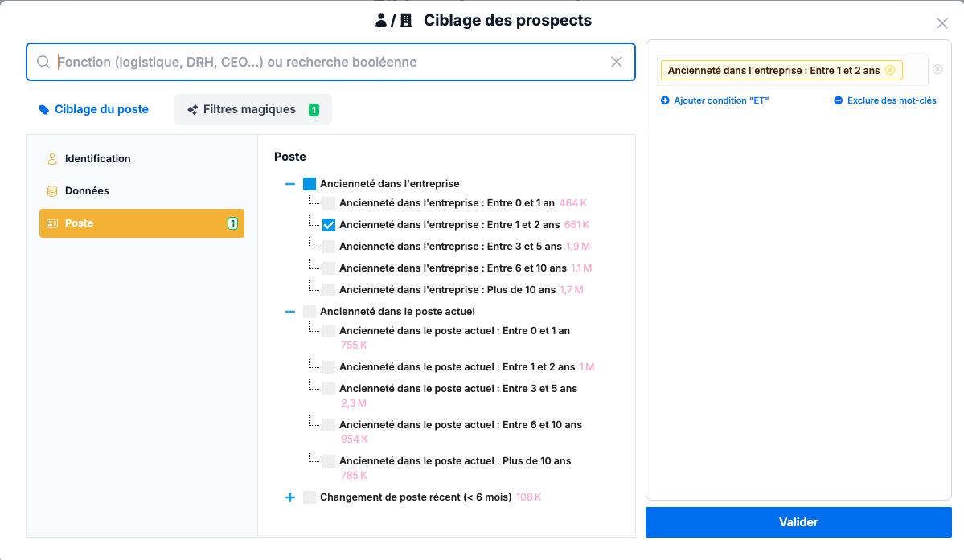Check Ancienneté dans le poste actuel : Entre 3 et 5 ans

click(x=328, y=388)
